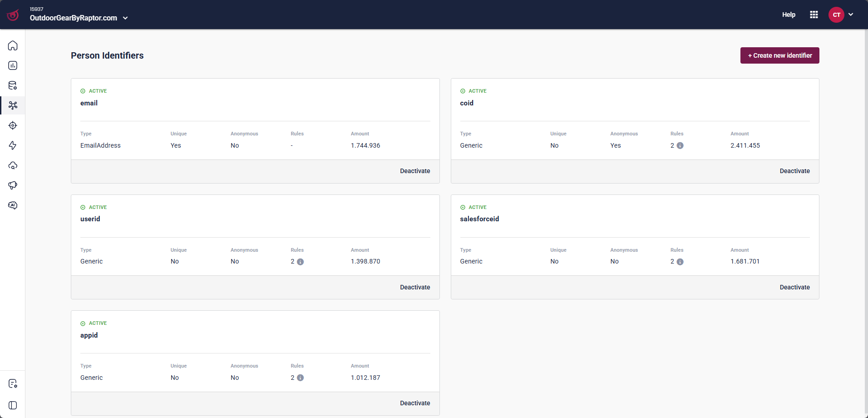Image resolution: width=868 pixels, height=418 pixels.
Task: Open the lightning bolt icon in the sidebar
Action: [13, 145]
